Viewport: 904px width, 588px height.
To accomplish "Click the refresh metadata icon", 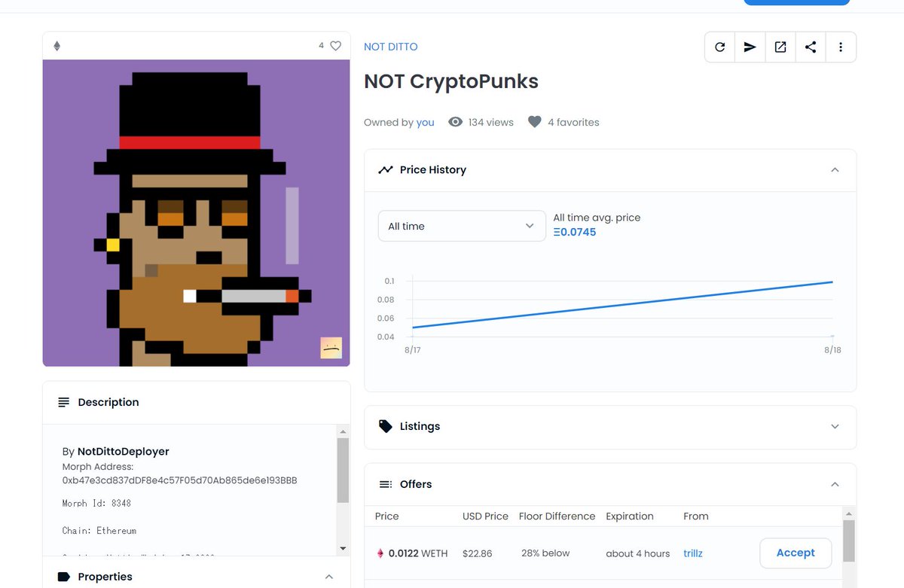I will click(719, 47).
